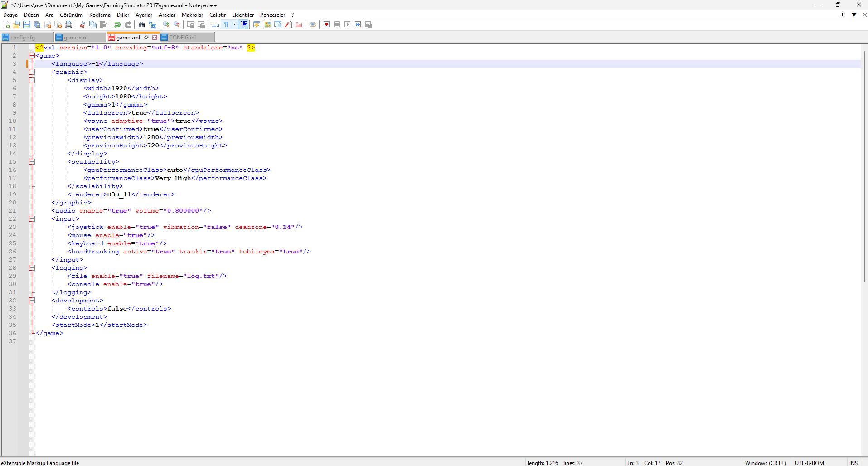
Task: Open the Document List panel icon
Action: [x=278, y=24]
